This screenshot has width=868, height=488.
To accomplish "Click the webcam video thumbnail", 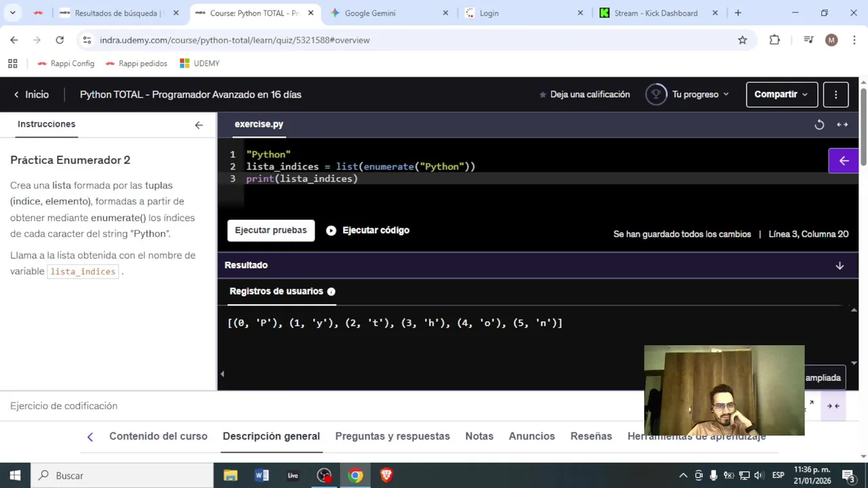I will coord(724,390).
